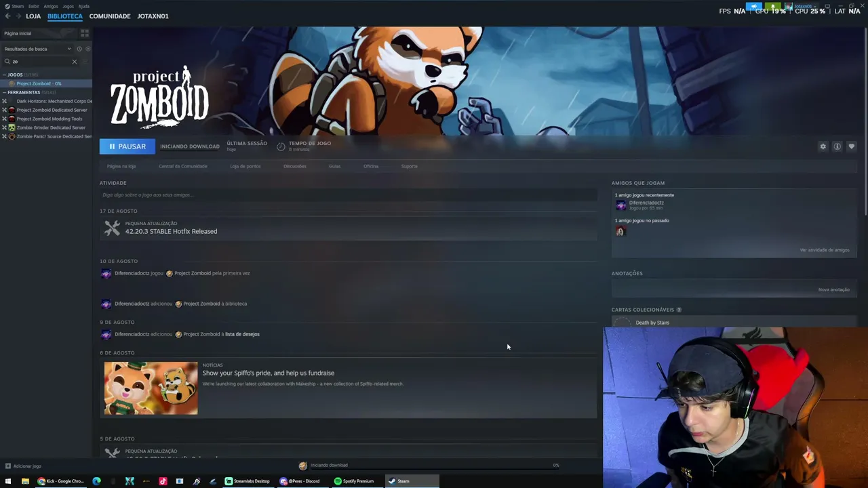Screen dimensions: 868x488
Task: Open the Página na loja link
Action: (121, 166)
